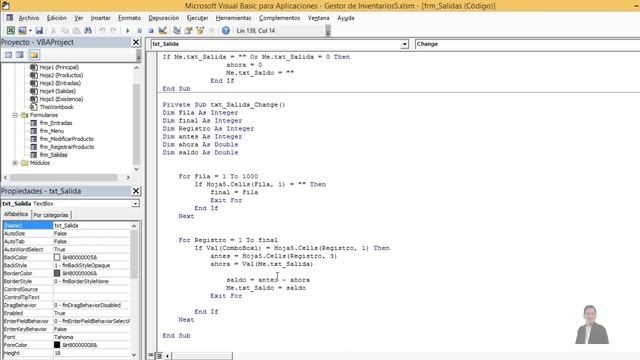Click the Reset stop icon
Screen dimensions: 640x360
click(151, 31)
